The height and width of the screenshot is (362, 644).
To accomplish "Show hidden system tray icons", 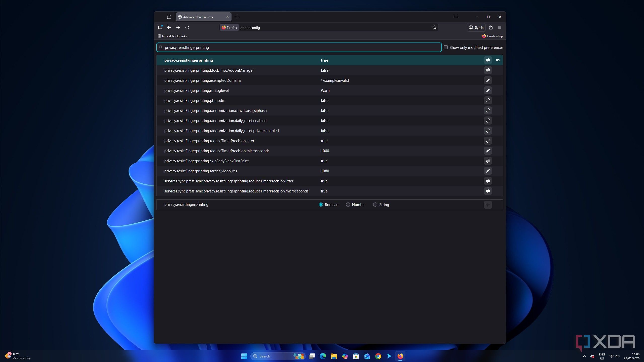I will click(x=584, y=356).
